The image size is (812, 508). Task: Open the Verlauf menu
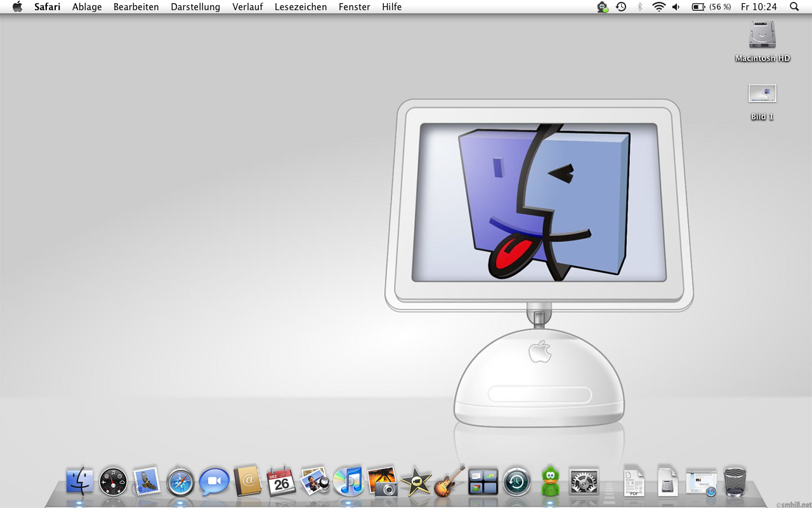[x=247, y=7]
